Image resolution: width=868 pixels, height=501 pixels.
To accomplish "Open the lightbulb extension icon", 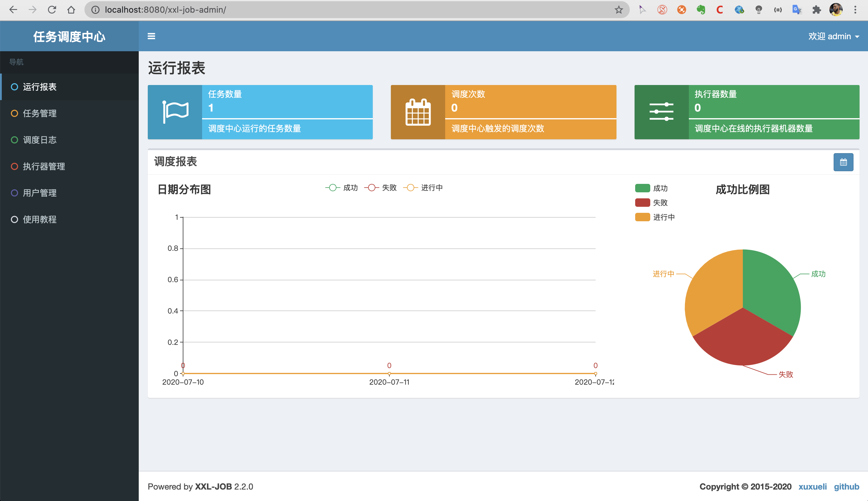I will click(x=758, y=10).
